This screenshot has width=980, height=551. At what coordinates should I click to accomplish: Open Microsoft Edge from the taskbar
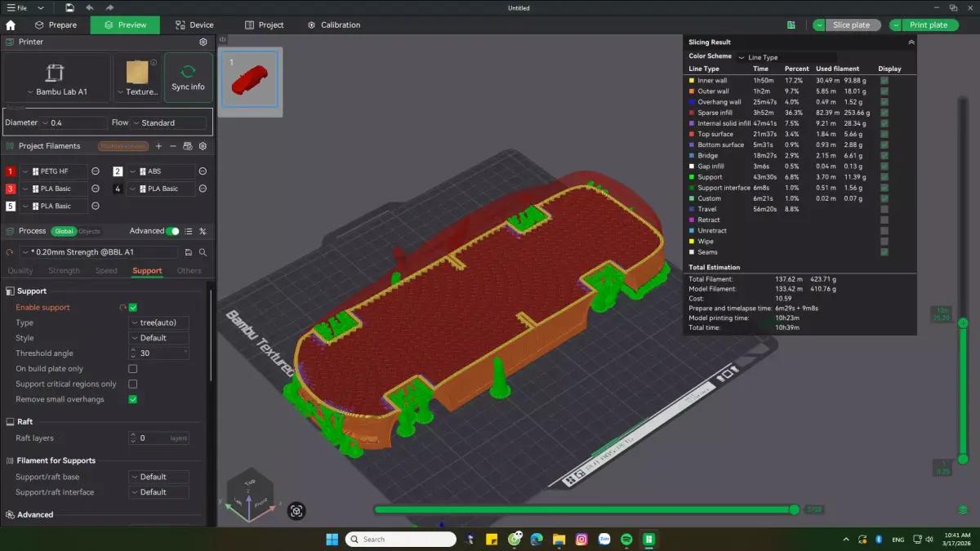[537, 539]
